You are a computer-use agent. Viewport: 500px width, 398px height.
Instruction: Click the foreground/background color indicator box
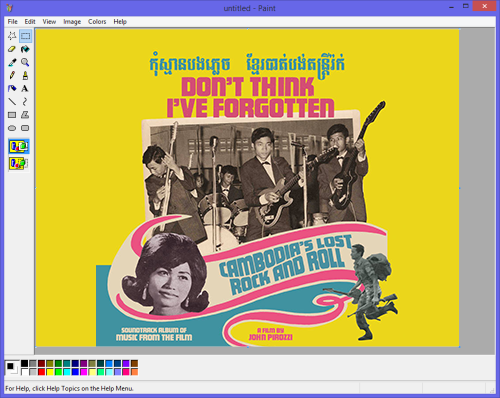point(12,368)
